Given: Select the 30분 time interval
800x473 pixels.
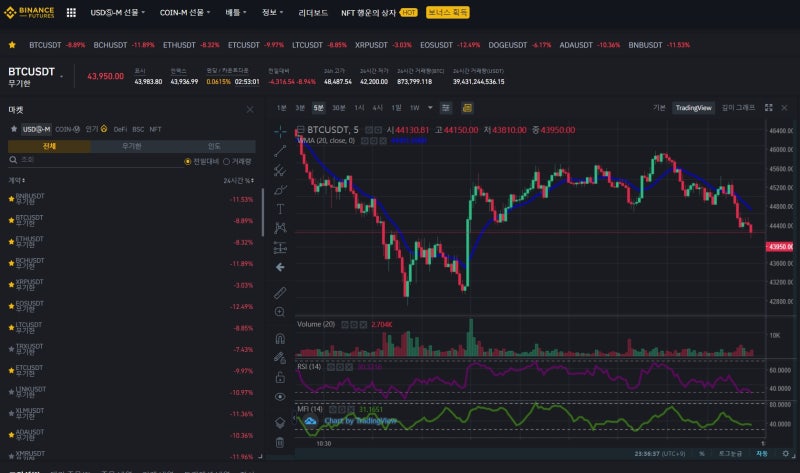Looking at the screenshot, I should point(339,108).
